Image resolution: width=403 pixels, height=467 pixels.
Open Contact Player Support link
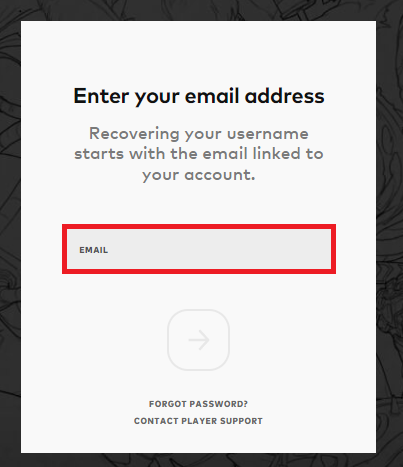(x=198, y=421)
